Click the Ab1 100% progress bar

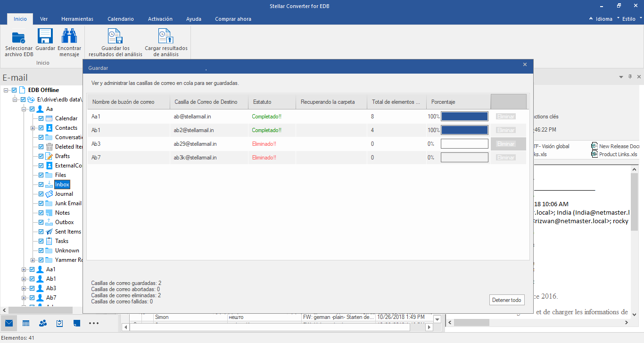tap(464, 130)
